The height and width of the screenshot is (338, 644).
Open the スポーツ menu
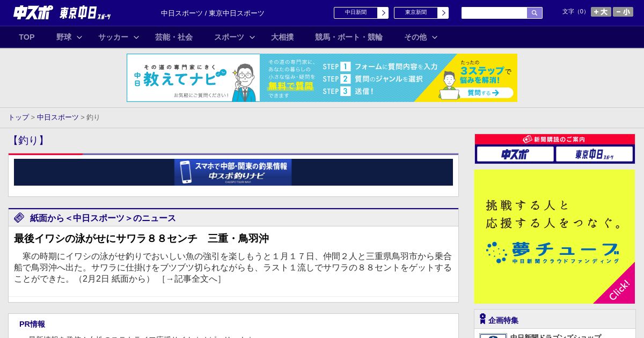tap(229, 37)
